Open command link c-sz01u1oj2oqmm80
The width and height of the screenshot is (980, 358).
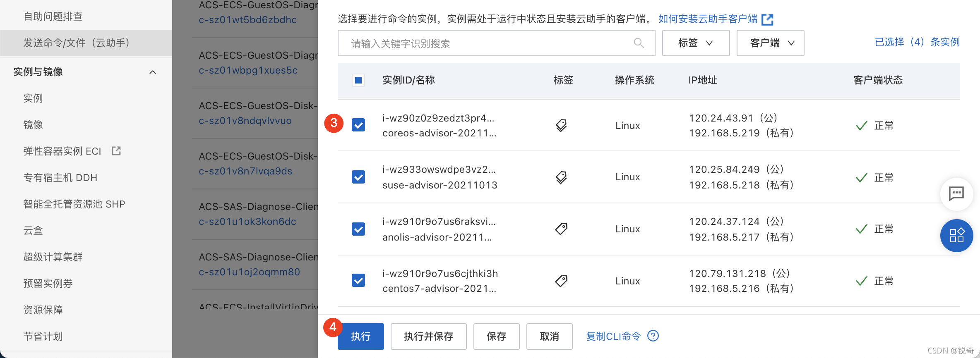249,272
